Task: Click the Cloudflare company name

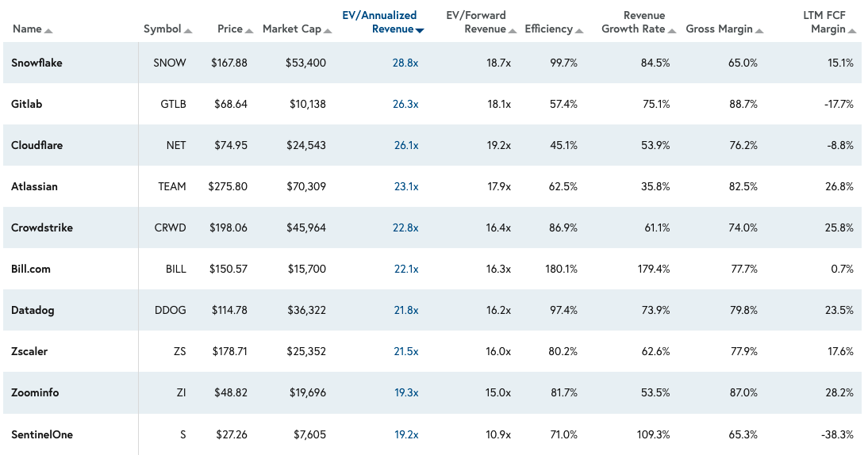Action: pyautogui.click(x=36, y=145)
